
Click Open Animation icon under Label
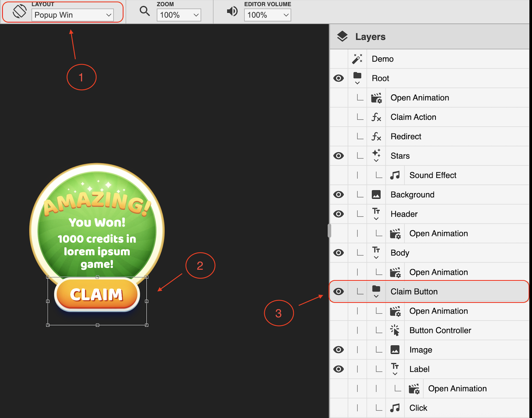coord(414,389)
